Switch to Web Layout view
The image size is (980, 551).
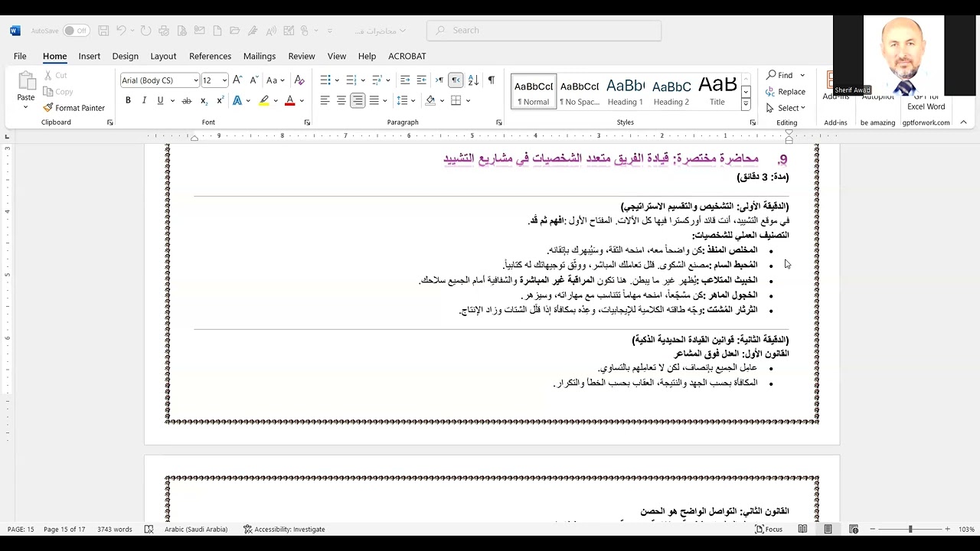854,530
